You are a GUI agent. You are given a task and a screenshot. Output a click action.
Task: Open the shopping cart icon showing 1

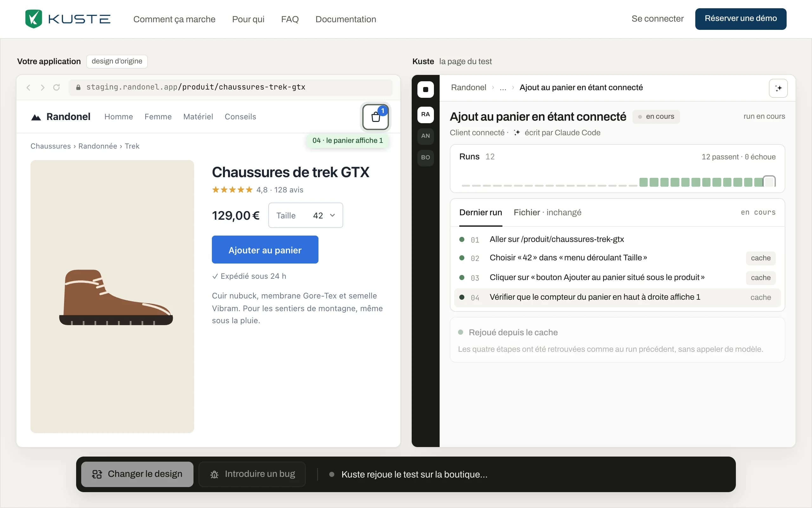click(x=376, y=117)
